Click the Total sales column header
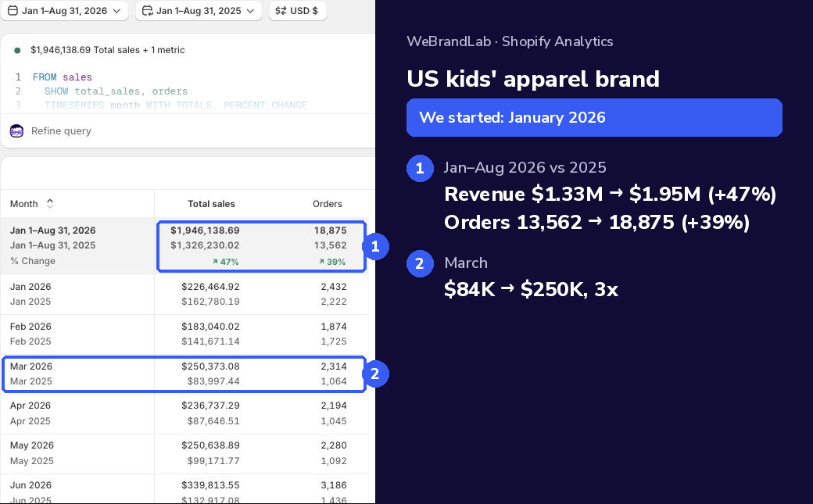The height and width of the screenshot is (504, 813). (211, 204)
